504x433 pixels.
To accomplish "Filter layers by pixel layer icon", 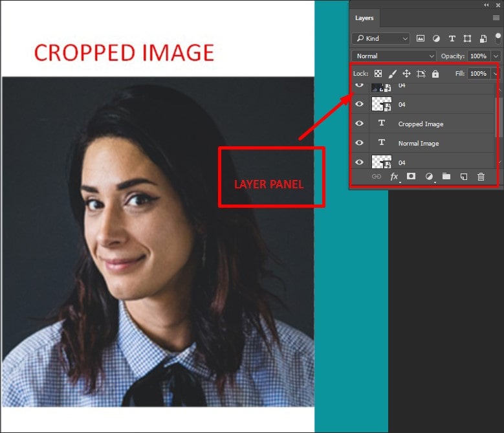I will (420, 39).
